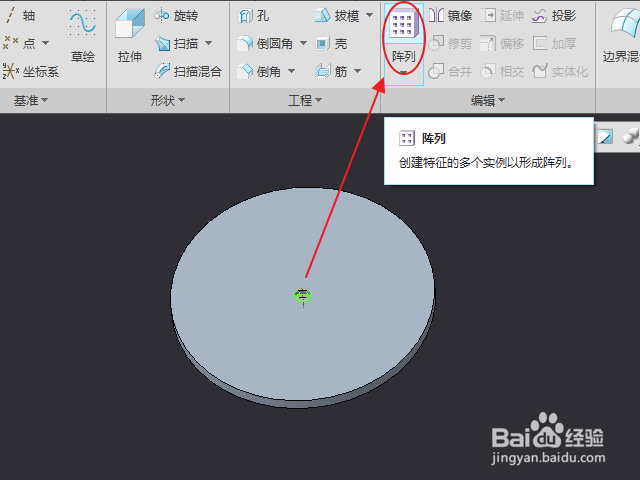Open the 倒圆角 dropdown arrow
Viewport: 640px width, 480px height.
tap(303, 43)
